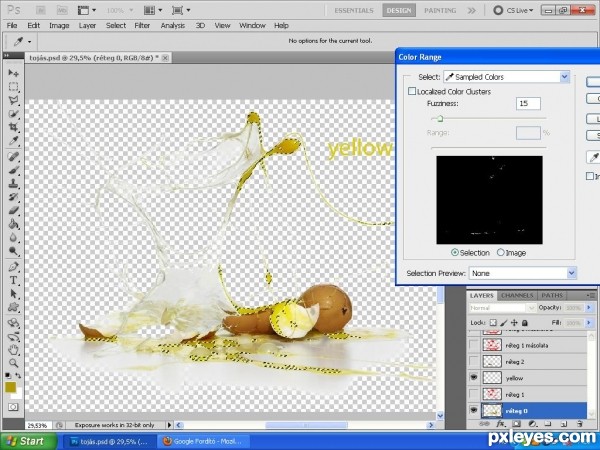The height and width of the screenshot is (450, 600).
Task: Open the Select Sampled Colors dropdown
Action: pos(507,77)
